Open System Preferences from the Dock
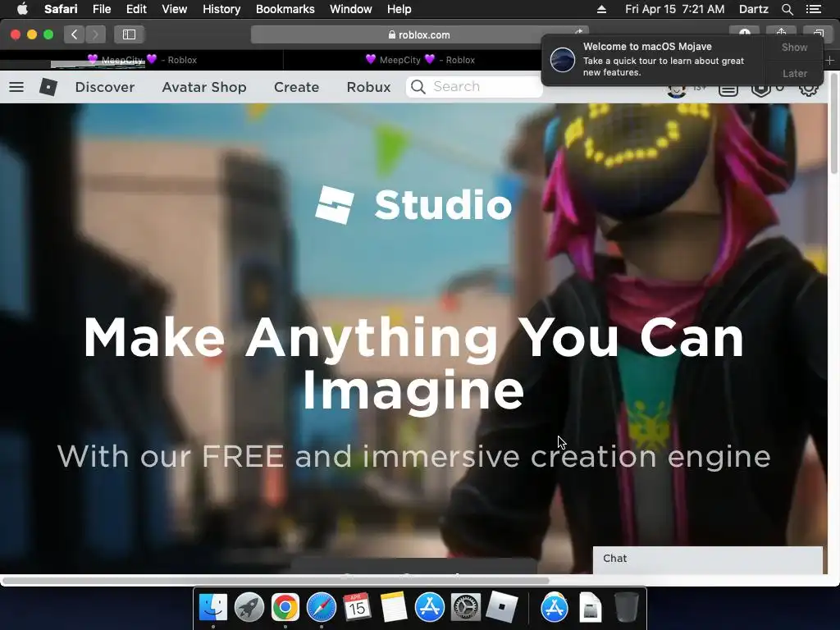This screenshot has width=840, height=630. [x=466, y=607]
